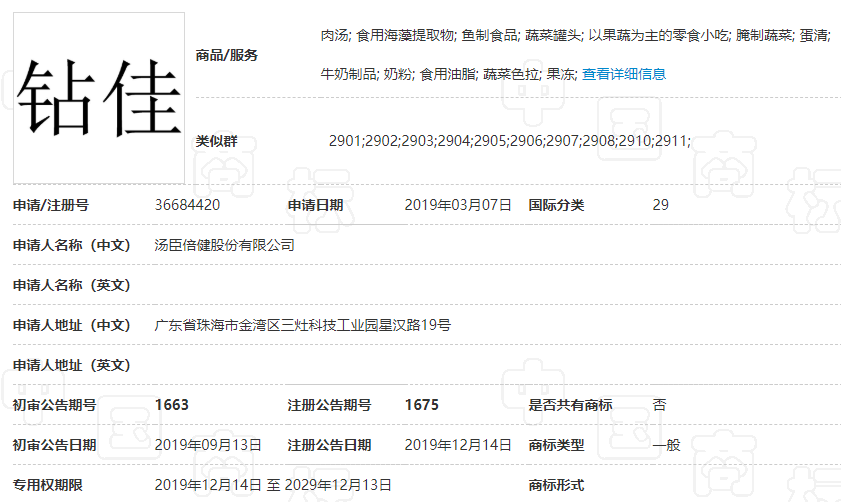This screenshot has width=841, height=502.
Task: Click the shared trademark value 否
Action: click(x=659, y=405)
